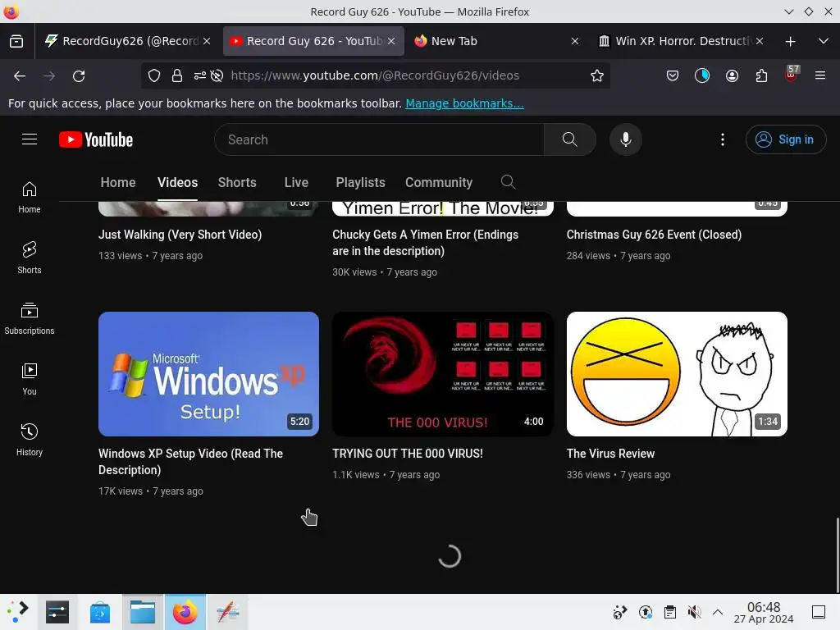
Task: Open 'TRYING OUT THE 000 VIRUS!' title
Action: [407, 454]
